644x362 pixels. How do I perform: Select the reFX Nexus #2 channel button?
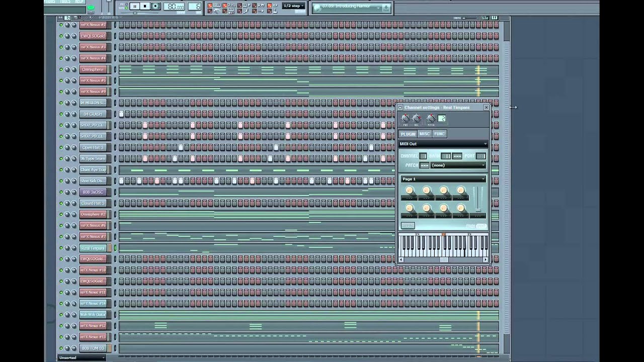click(93, 25)
